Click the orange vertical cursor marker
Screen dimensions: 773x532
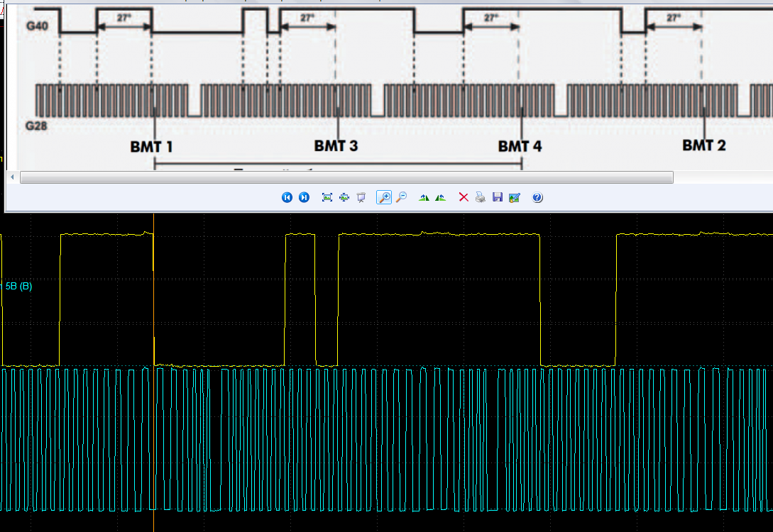tap(154, 372)
